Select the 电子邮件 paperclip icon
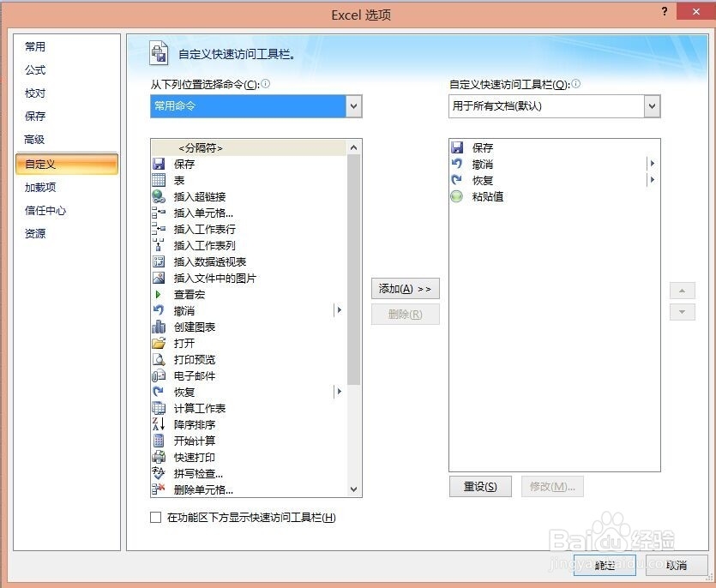716x588 pixels. tap(159, 375)
